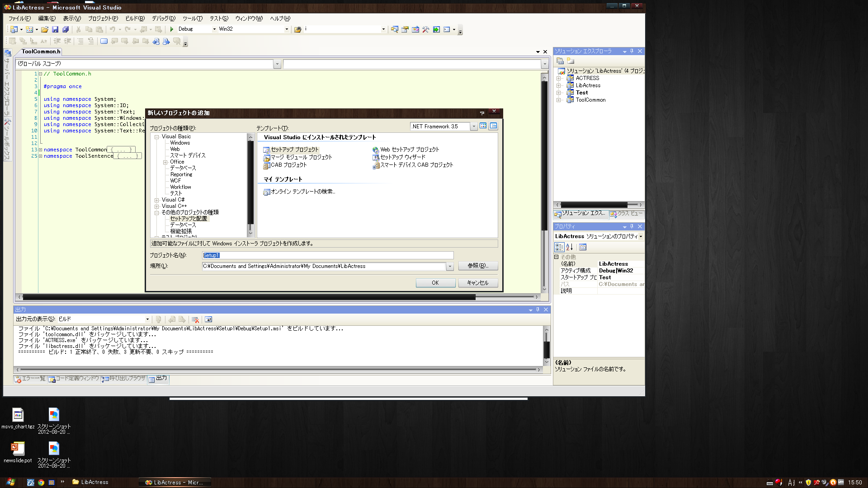Select the Web Setup project template

(409, 150)
